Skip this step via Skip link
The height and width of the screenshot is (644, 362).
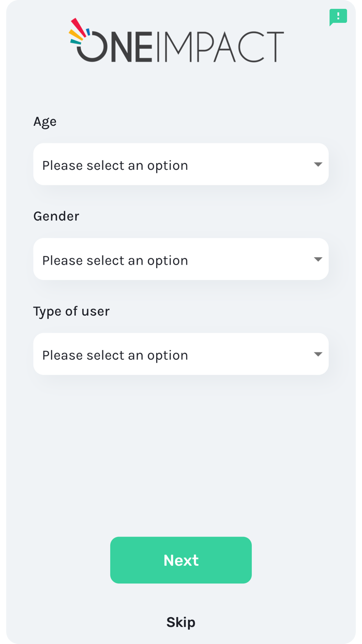pos(180,622)
